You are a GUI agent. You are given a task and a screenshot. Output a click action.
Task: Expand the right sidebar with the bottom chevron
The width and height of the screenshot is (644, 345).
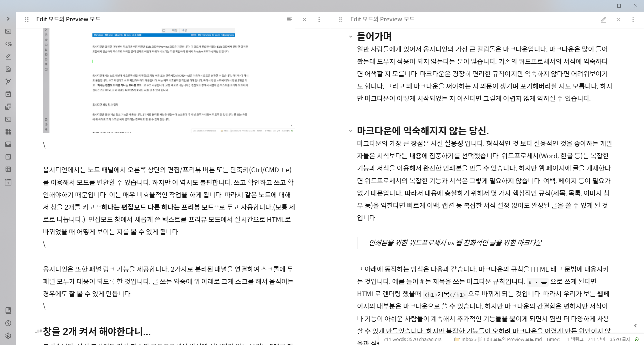[635, 326]
